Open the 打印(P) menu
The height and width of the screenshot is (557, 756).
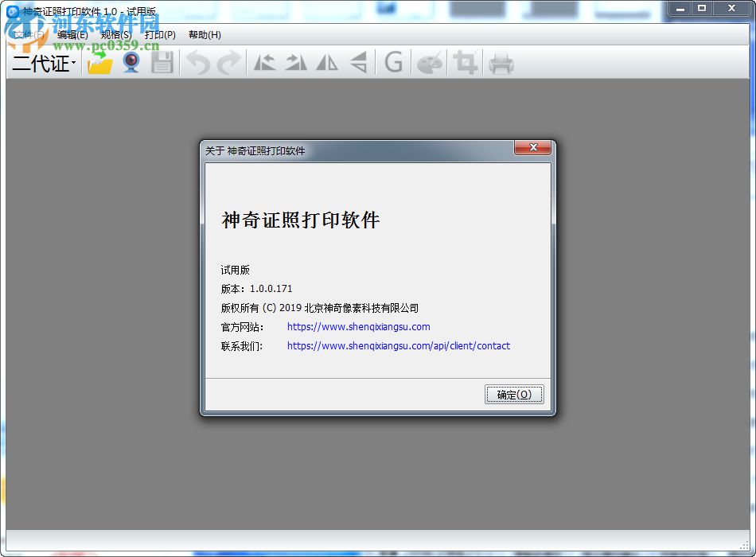[x=160, y=35]
